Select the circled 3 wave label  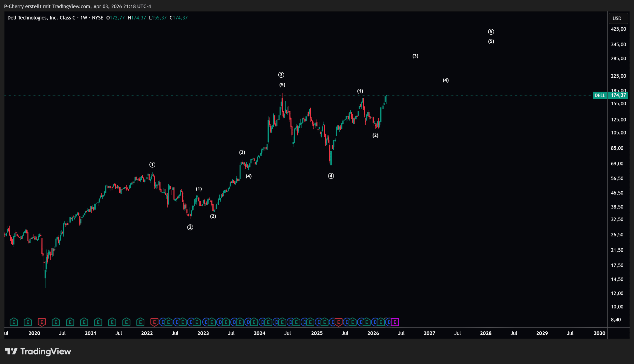[281, 75]
